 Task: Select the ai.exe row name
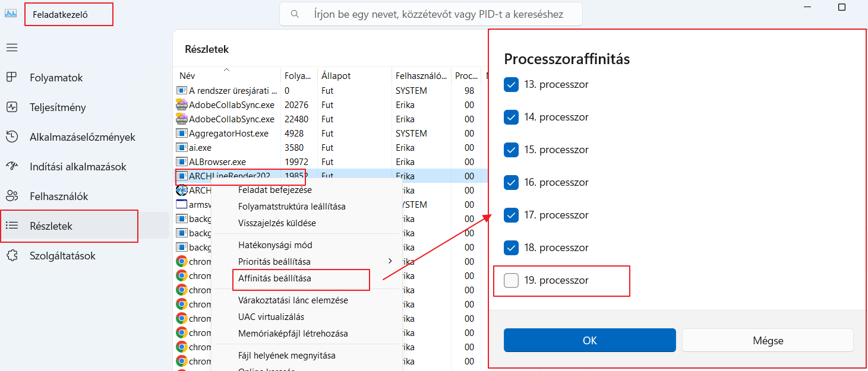(200, 148)
